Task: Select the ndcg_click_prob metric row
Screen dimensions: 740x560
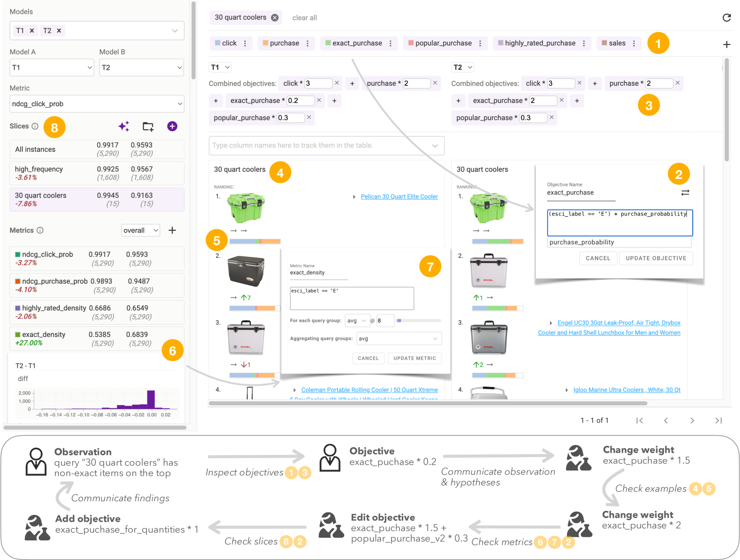Action: pyautogui.click(x=97, y=259)
